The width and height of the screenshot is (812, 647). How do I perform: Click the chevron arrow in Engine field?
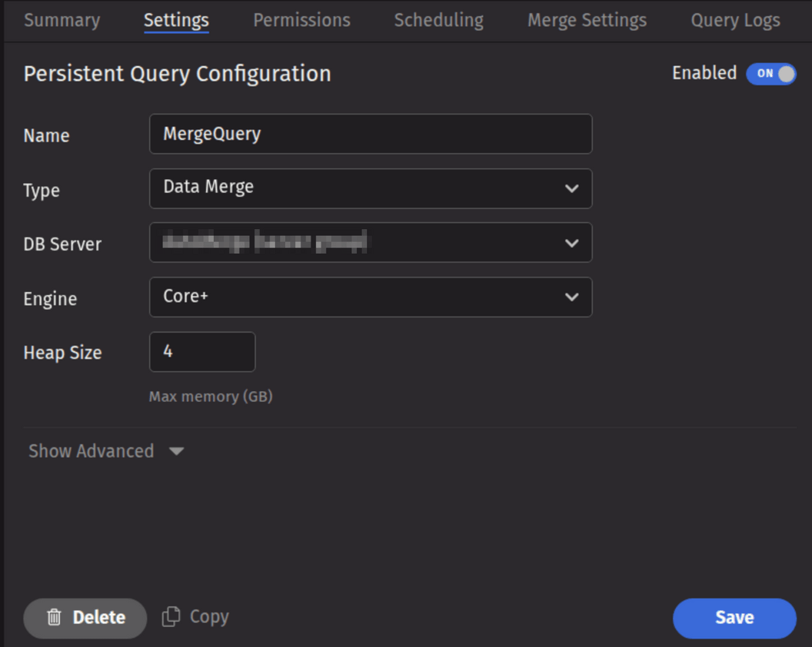(x=571, y=297)
